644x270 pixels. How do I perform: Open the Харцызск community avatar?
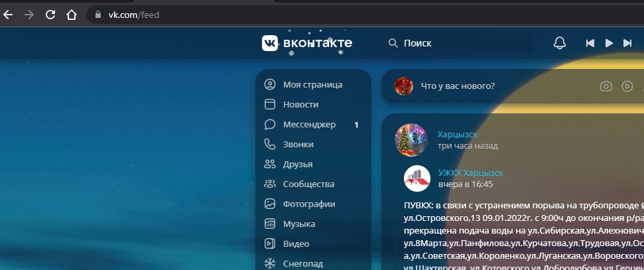tap(411, 140)
